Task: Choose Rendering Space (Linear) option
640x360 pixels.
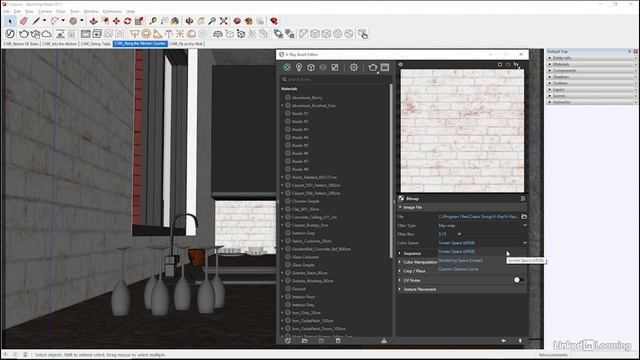Action: [460, 260]
